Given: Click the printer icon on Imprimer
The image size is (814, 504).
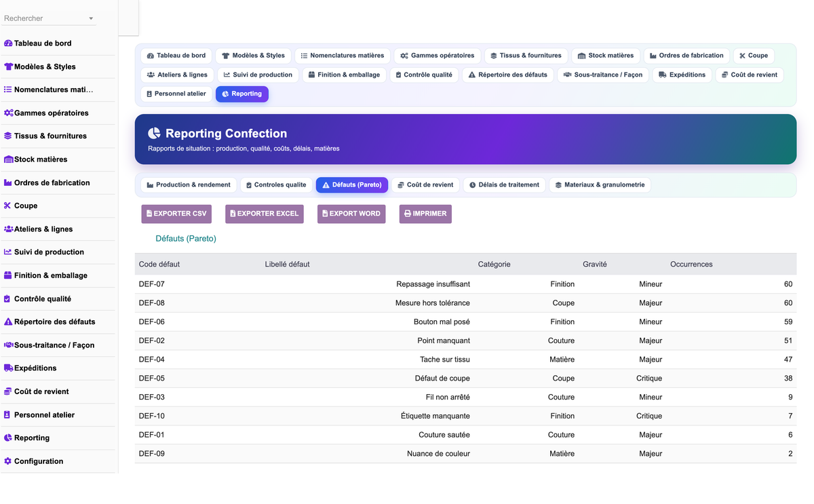Looking at the screenshot, I should coord(408,214).
